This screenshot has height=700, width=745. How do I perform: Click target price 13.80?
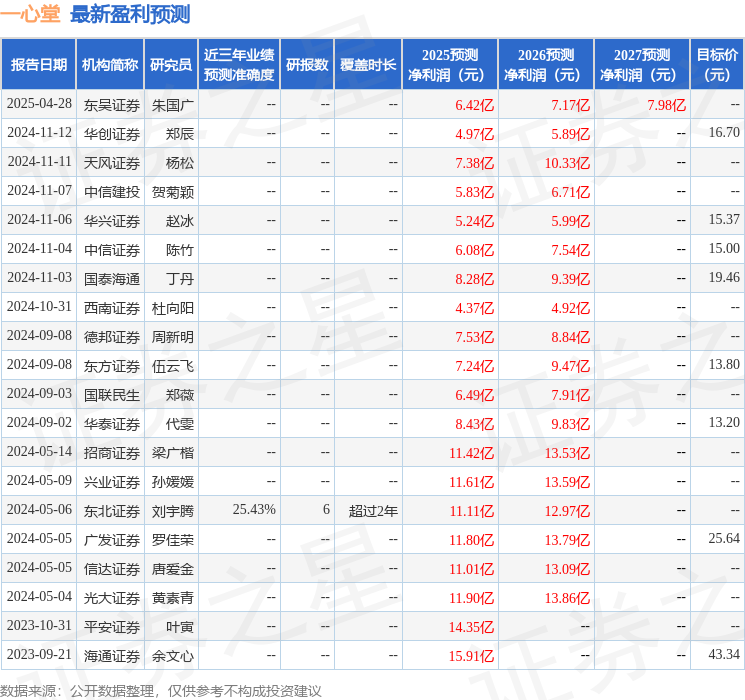pos(724,364)
